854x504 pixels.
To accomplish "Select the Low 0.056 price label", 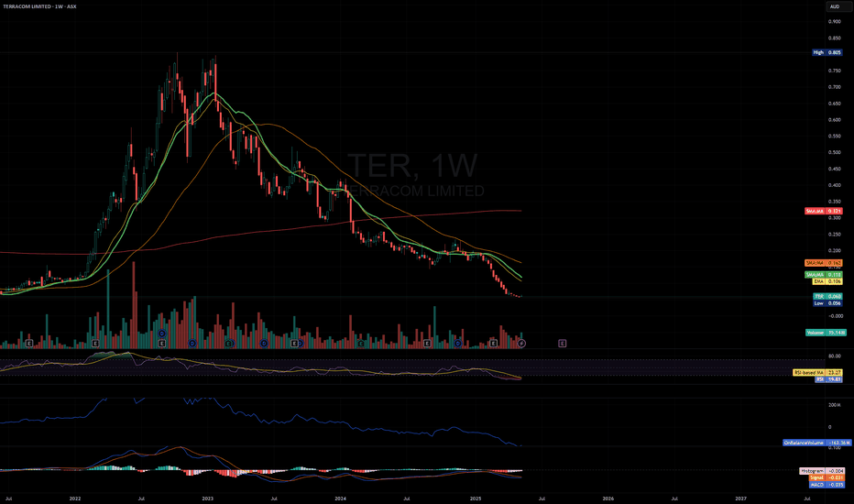I will point(827,303).
